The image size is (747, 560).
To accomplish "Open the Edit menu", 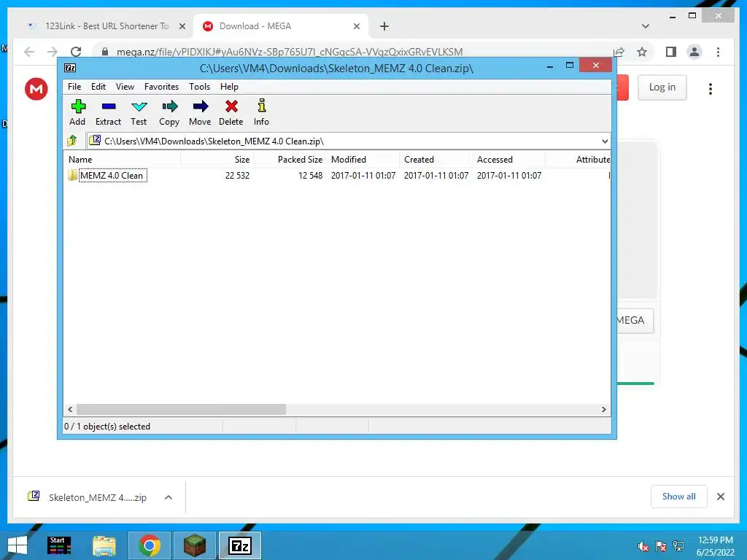I will point(98,87).
